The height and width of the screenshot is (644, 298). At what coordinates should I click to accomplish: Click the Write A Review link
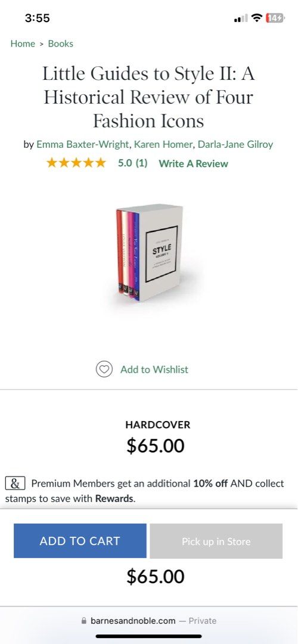[193, 163]
